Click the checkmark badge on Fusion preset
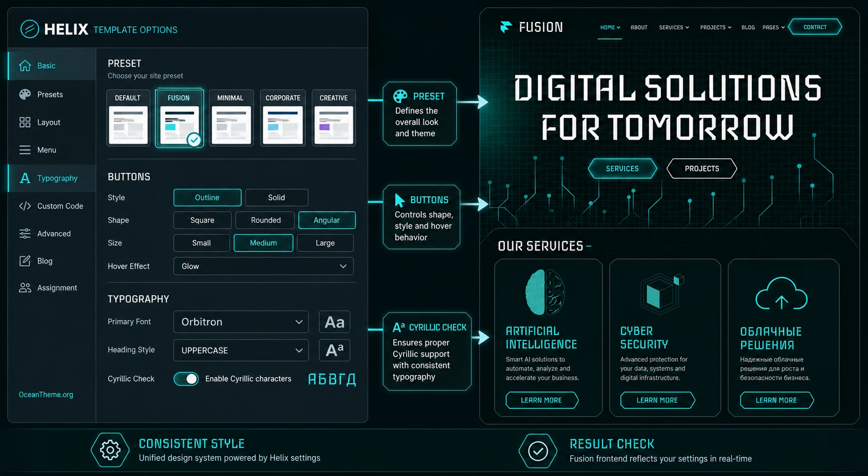The height and width of the screenshot is (476, 868). point(194,139)
